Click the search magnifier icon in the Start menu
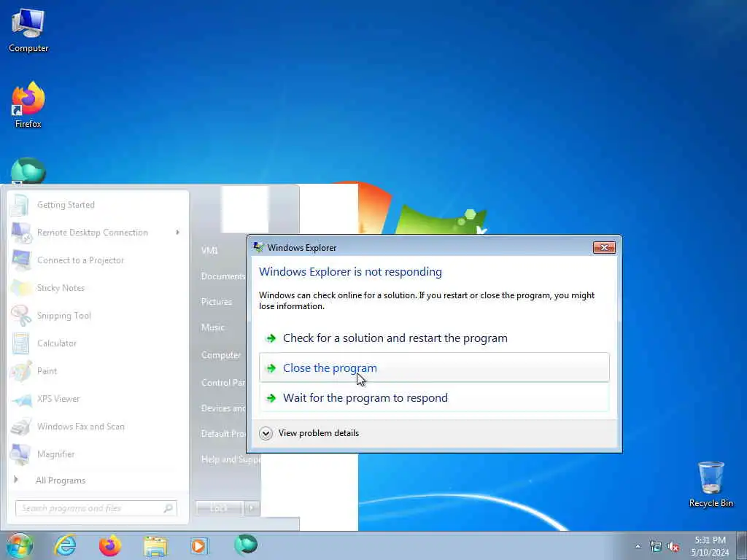 pos(169,508)
